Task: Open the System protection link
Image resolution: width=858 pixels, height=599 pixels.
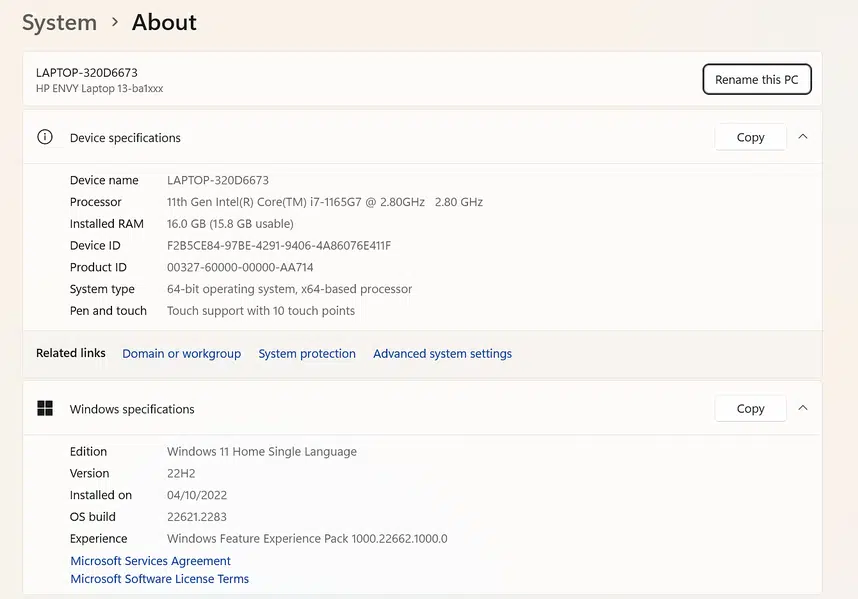Action: pos(307,353)
